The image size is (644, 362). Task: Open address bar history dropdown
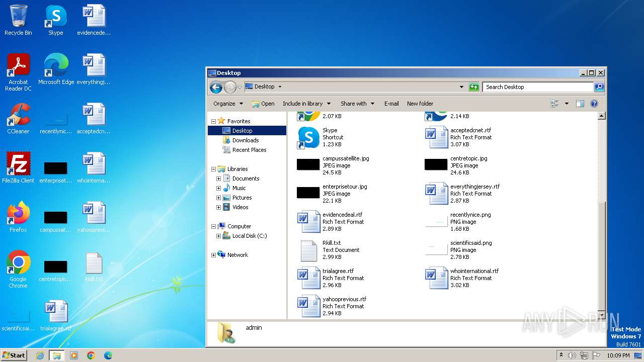(461, 87)
